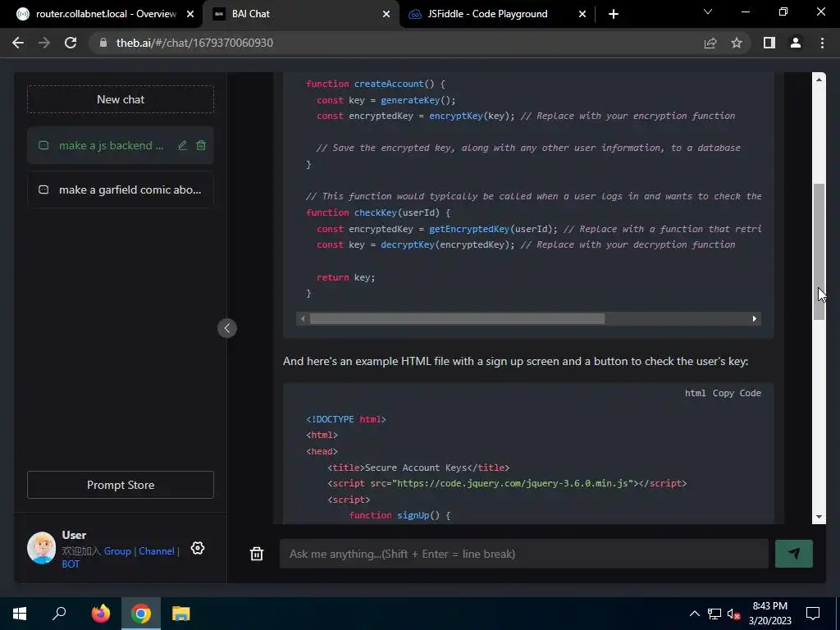Switch to the JSFiddle Code Playground tab
This screenshot has height=630, width=840.
[x=487, y=14]
